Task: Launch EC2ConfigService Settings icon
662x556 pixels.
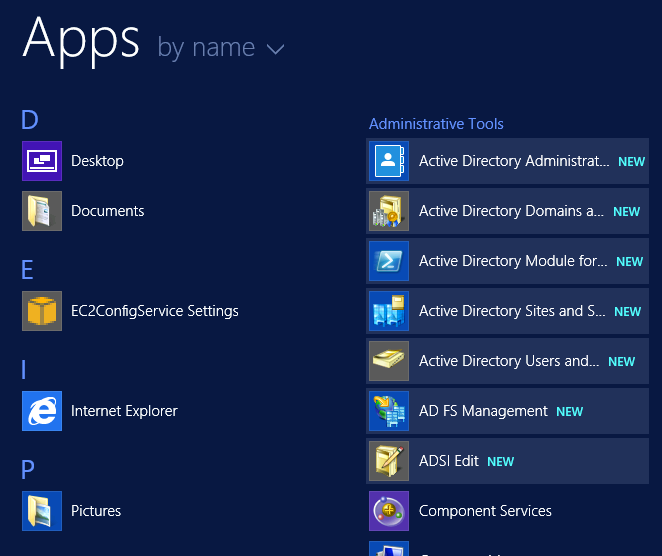Action: [42, 311]
